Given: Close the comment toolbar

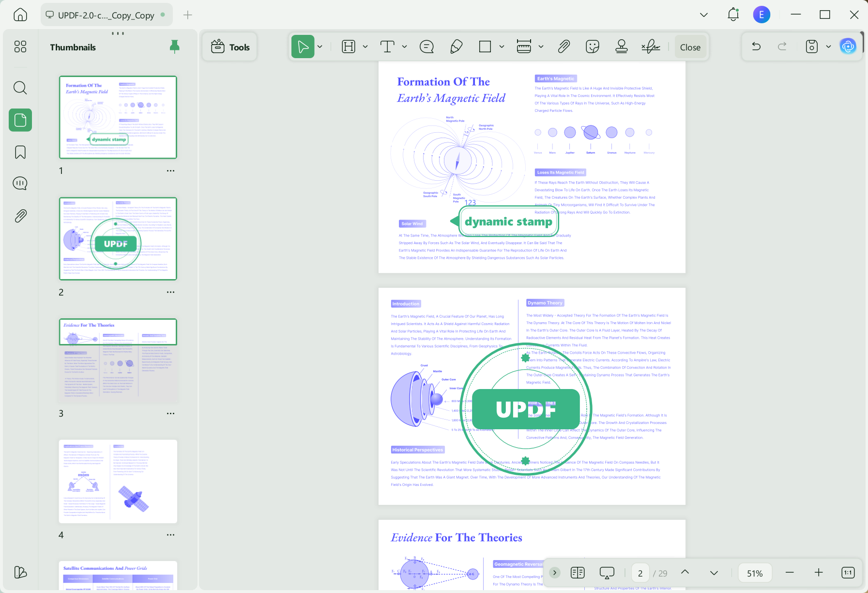Looking at the screenshot, I should point(690,47).
